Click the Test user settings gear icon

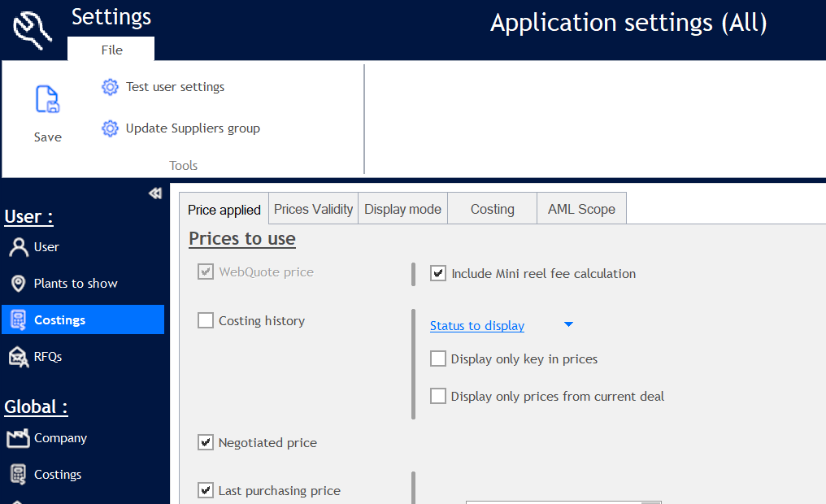coord(110,87)
